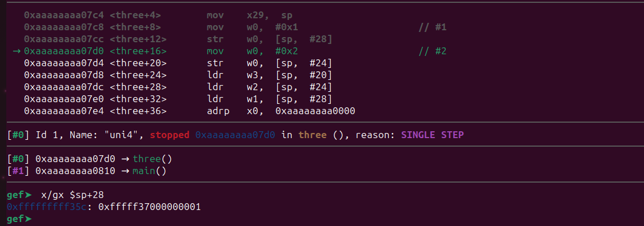Click the <three+28> symbol label

pos(138,87)
